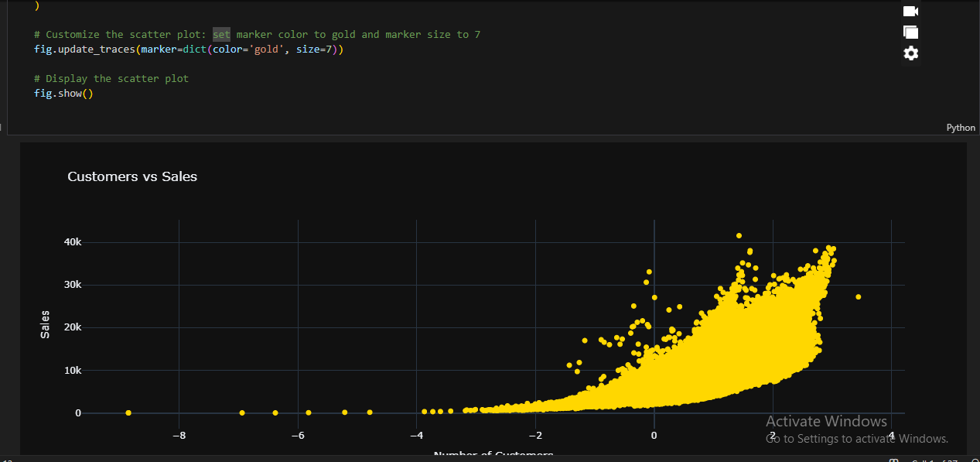Click the video camera recording icon
This screenshot has width=980, height=462.
(x=910, y=12)
